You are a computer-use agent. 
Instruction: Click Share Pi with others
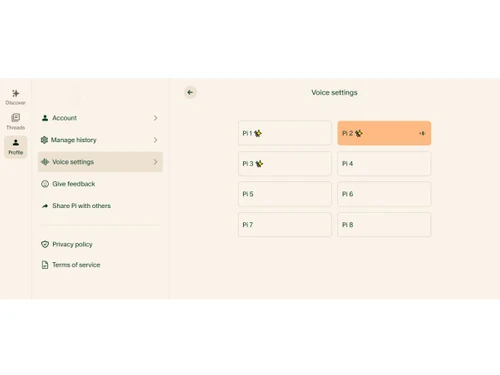tap(81, 206)
